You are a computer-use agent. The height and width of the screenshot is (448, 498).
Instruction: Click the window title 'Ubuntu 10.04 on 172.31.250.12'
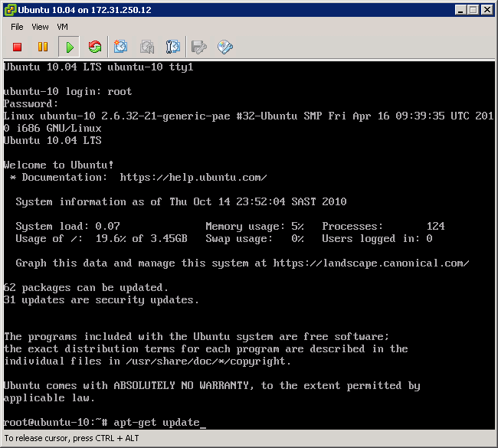click(x=84, y=10)
